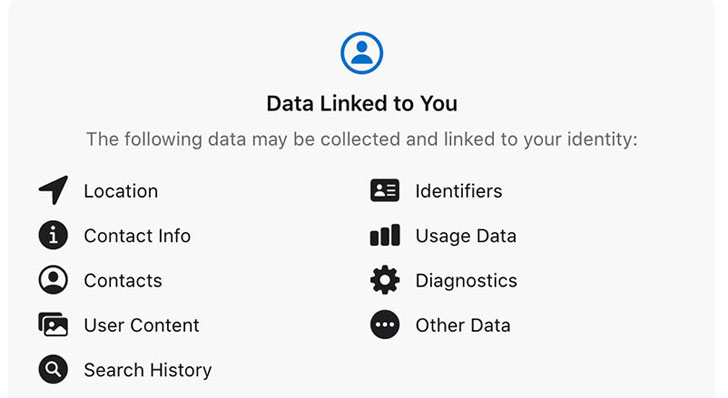
Task: Click the blue profile icon at top
Action: pyautogui.click(x=362, y=53)
